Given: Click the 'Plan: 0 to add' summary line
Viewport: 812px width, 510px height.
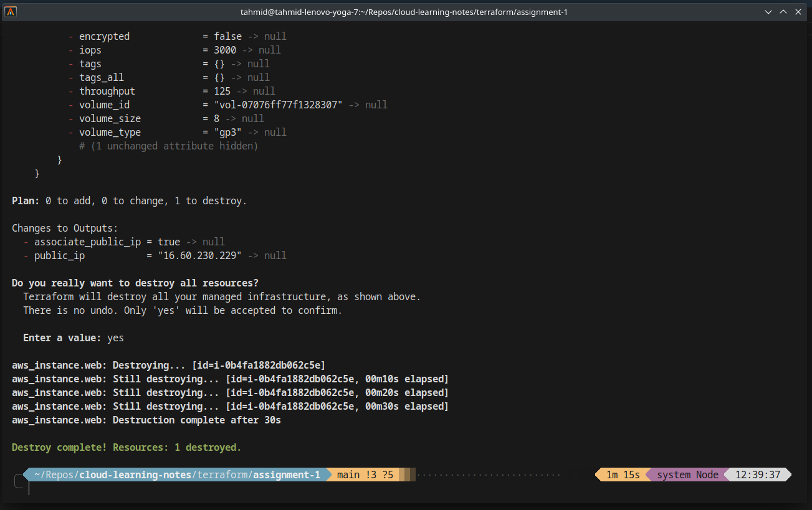Looking at the screenshot, I should pyautogui.click(x=130, y=201).
